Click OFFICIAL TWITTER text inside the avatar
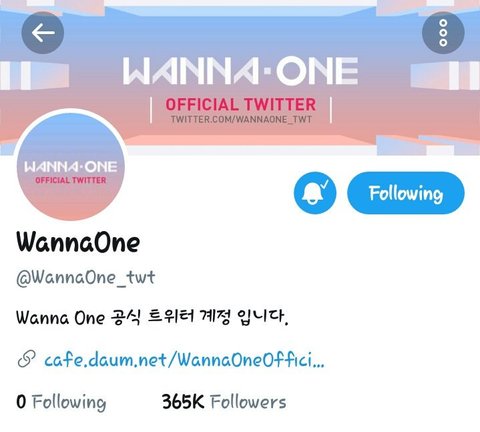 [71, 180]
